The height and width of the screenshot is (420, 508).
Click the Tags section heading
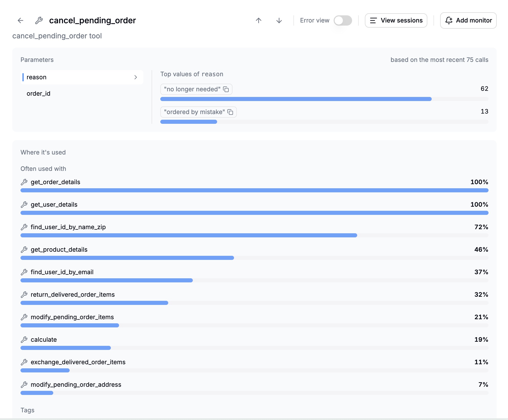click(27, 410)
